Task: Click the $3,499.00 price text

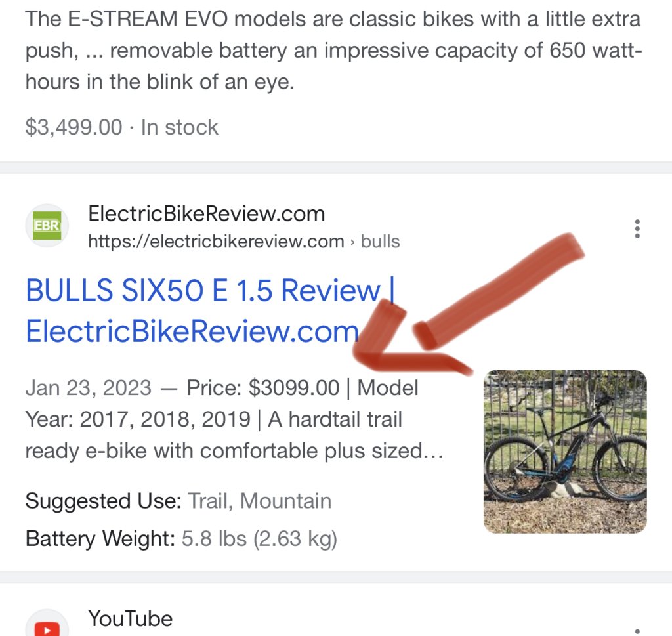Action: click(73, 127)
